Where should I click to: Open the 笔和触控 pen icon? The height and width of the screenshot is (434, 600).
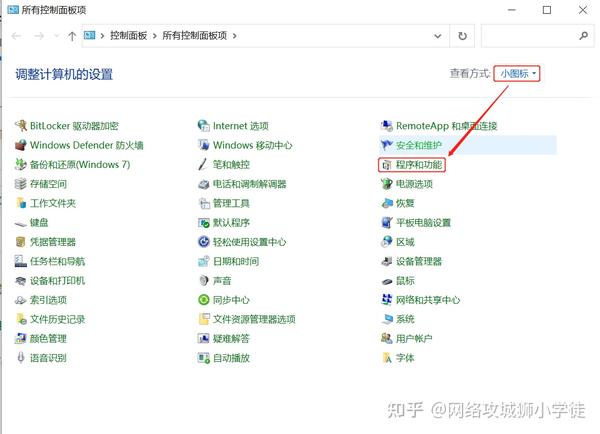[204, 165]
